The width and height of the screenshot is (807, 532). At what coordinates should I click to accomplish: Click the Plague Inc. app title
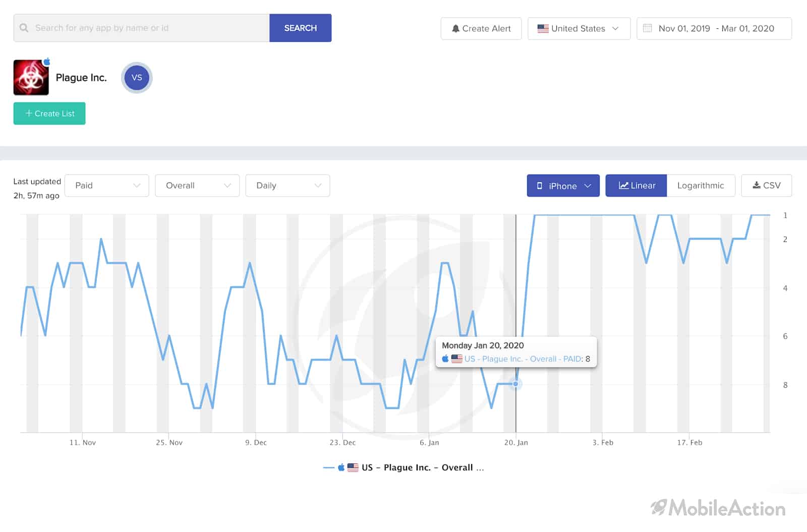tap(81, 78)
